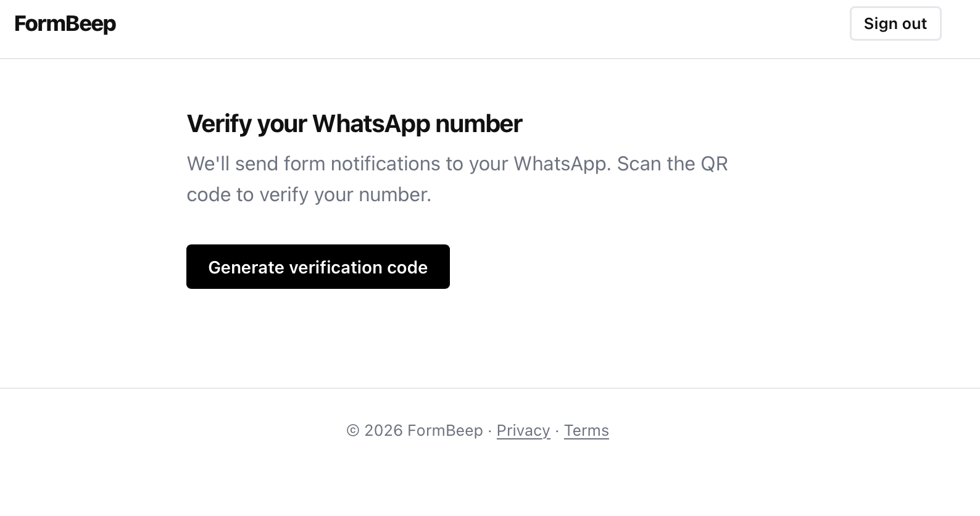
Task: Click the Sign out button top right
Action: tap(895, 23)
